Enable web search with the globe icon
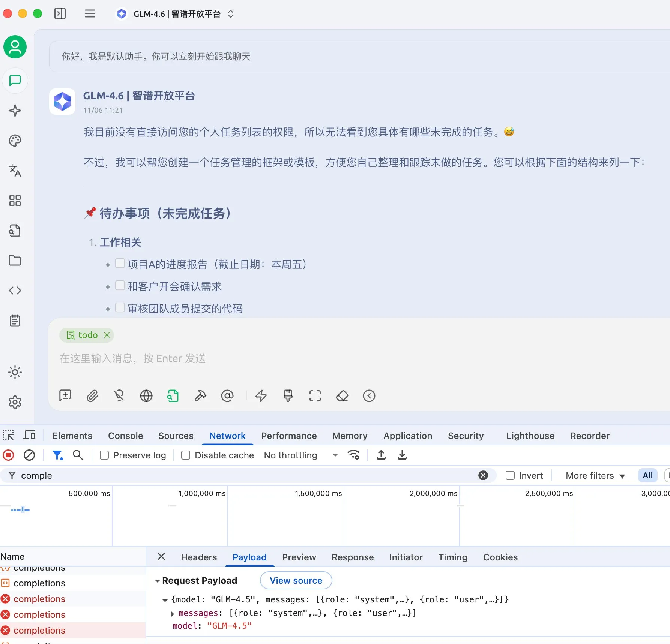670x644 pixels. [146, 396]
